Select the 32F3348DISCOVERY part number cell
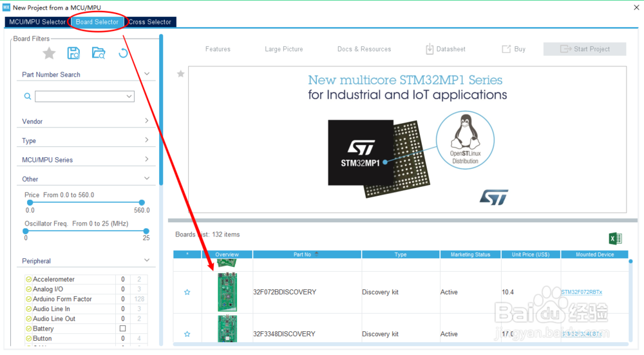This screenshot has height=355, width=644. [307, 334]
